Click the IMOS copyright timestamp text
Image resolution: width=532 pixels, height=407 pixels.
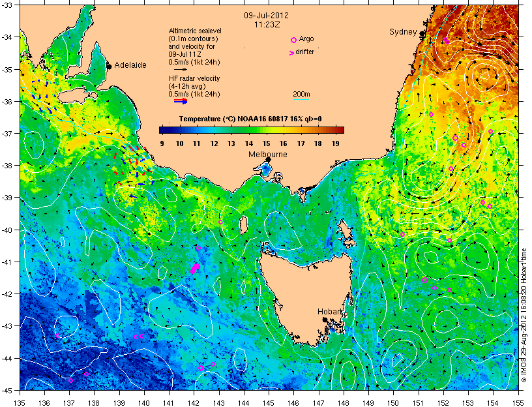click(524, 315)
